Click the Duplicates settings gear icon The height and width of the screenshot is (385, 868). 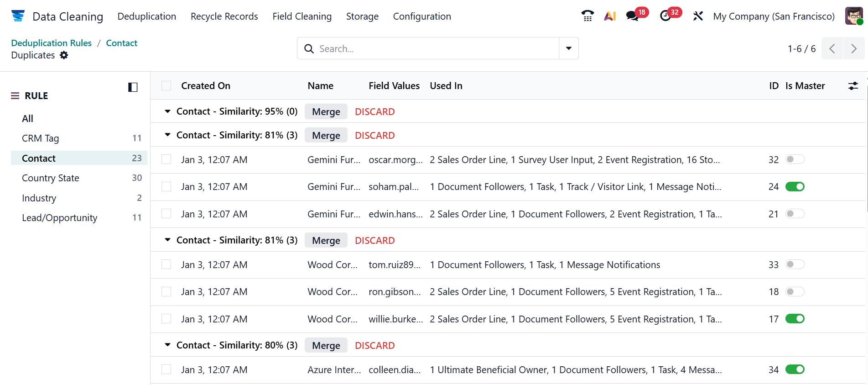tap(64, 55)
